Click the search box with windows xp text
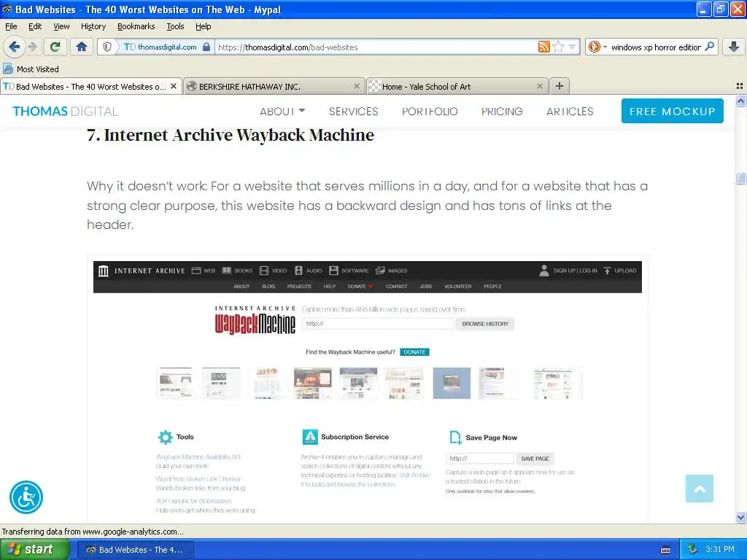Screen dimensions: 747x560 click(656, 47)
